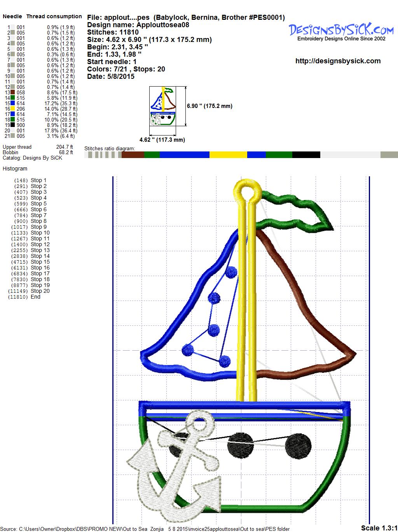The width and height of the screenshot is (398, 532).
Task: Select the small sailboat preview thumbnail
Action: tap(162, 106)
